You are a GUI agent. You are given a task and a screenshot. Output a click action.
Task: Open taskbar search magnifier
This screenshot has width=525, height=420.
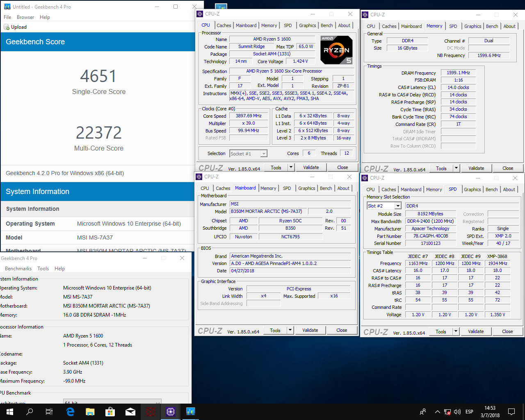tap(30, 412)
